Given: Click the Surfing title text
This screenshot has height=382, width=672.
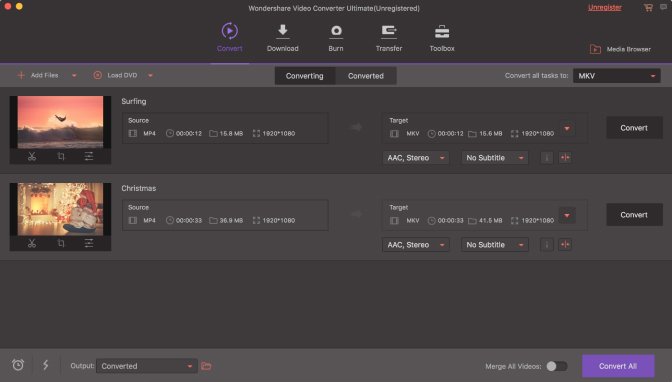Looking at the screenshot, I should [x=134, y=102].
